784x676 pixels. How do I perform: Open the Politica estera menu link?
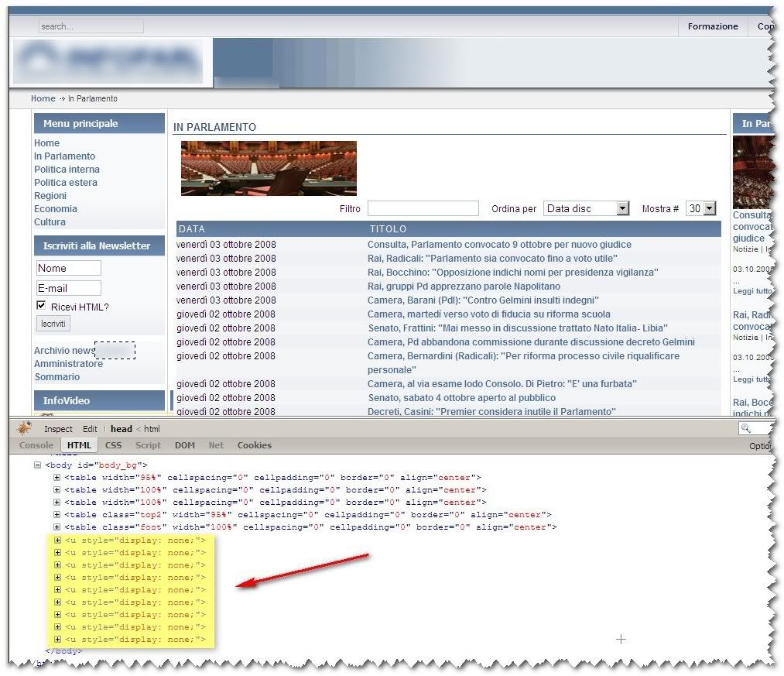pyautogui.click(x=66, y=183)
